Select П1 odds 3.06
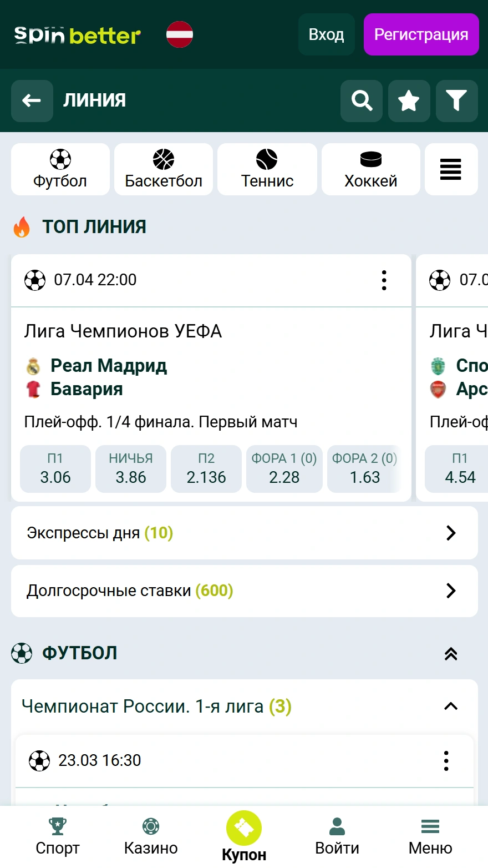The width and height of the screenshot is (488, 868). (55, 469)
